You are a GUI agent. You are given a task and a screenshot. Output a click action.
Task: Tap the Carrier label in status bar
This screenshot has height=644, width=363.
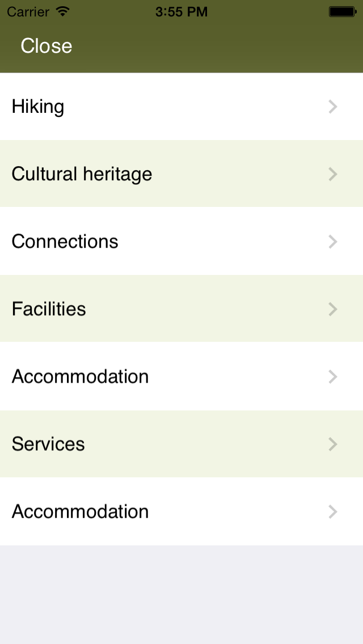coord(28,11)
